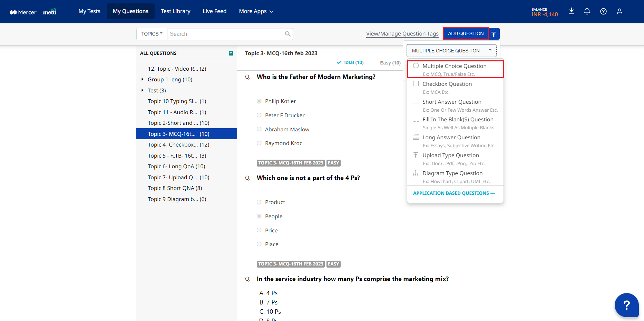Select the People radio option

[x=259, y=216]
